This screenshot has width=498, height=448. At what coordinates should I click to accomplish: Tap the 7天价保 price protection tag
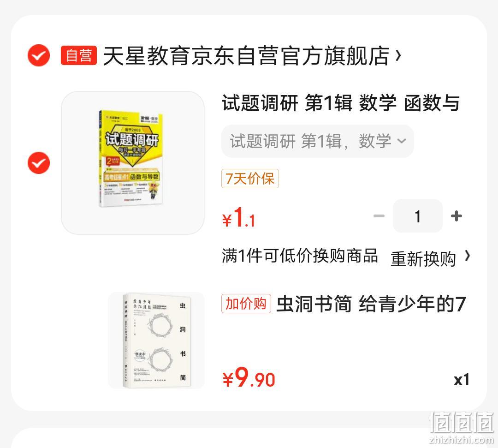(250, 179)
